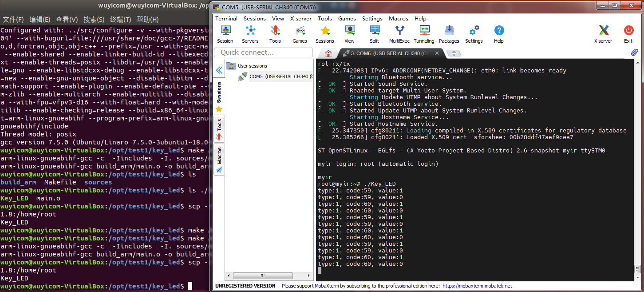
Task: Open new tab button next to COM5 tab
Action: 454,53
